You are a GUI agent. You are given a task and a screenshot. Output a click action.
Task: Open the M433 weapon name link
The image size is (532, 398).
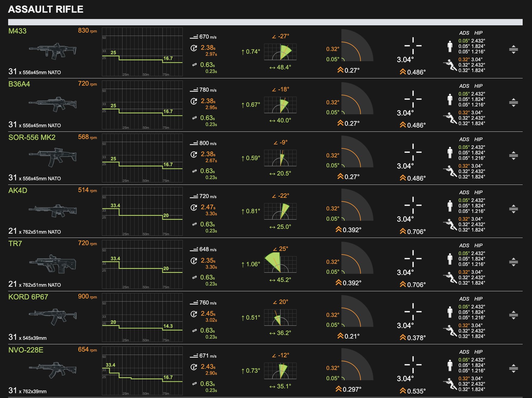[x=17, y=31]
